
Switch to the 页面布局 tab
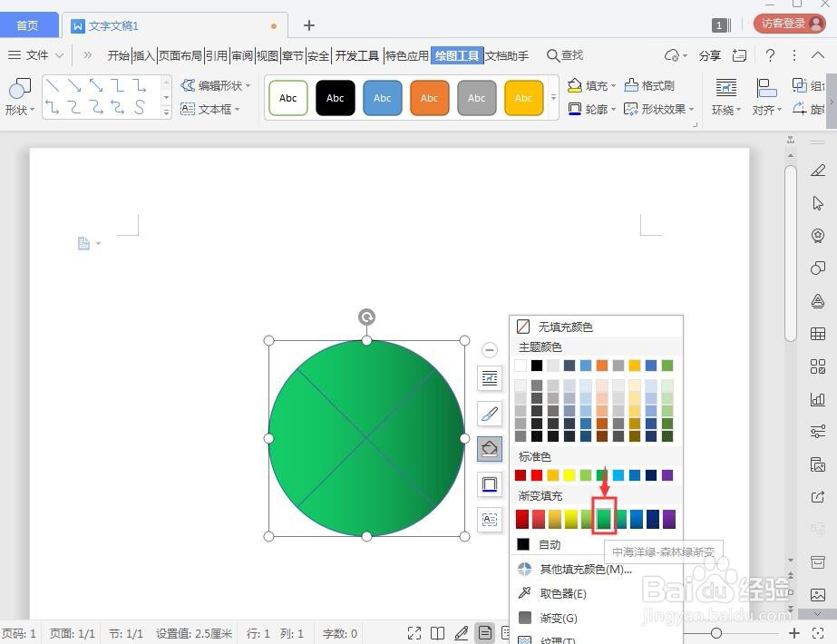(x=180, y=55)
